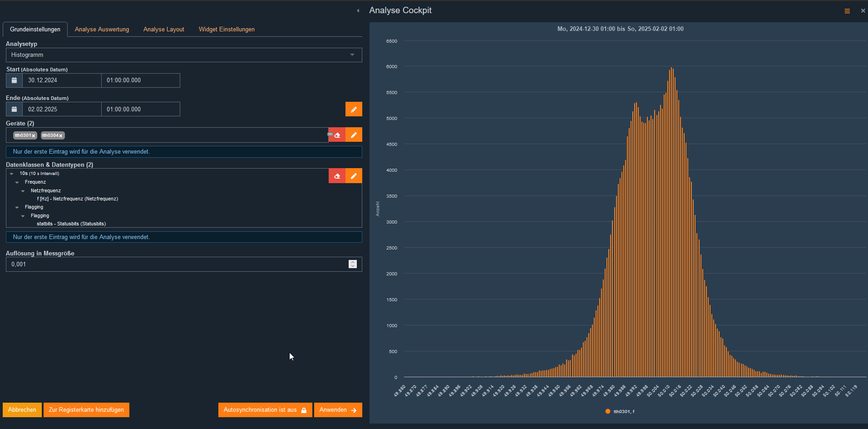Switch to the Analyse Auswertung tab
Screen dimensions: 868x429
point(102,30)
